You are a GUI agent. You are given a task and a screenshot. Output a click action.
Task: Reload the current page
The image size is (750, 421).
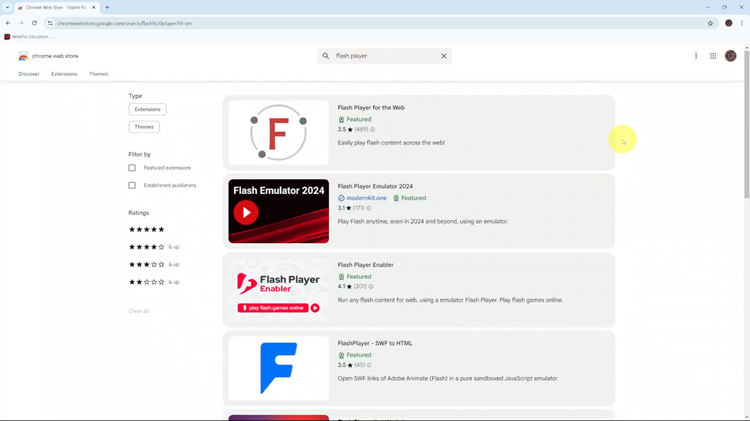click(x=34, y=23)
